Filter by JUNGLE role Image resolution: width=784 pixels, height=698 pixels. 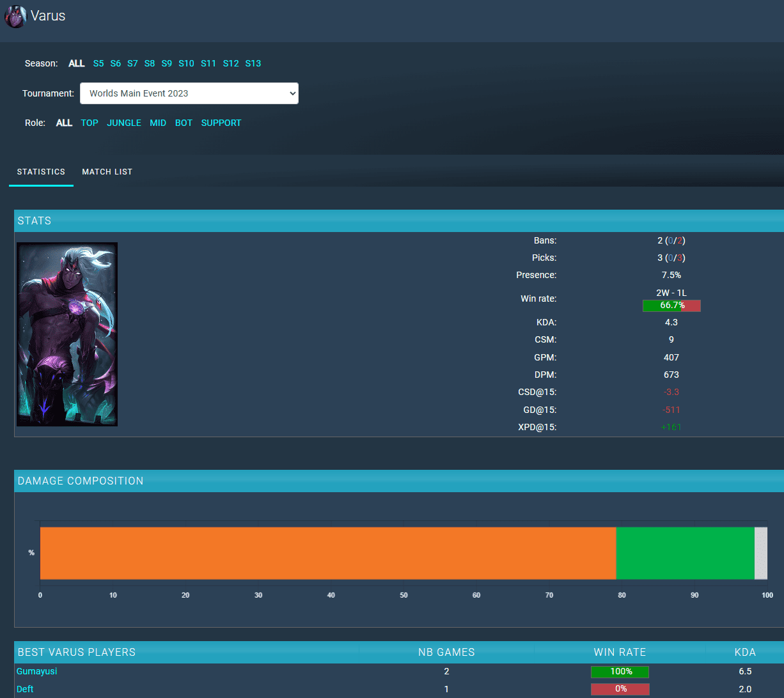[124, 123]
